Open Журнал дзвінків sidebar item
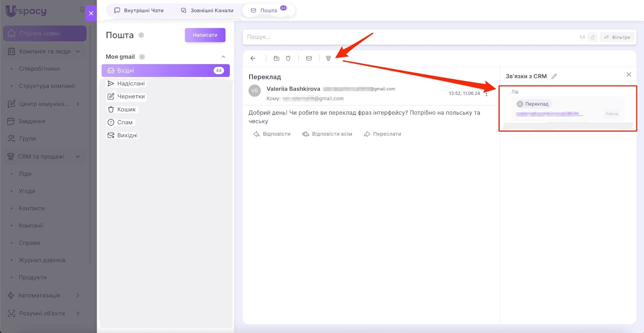This screenshot has width=644, height=333. point(42,260)
